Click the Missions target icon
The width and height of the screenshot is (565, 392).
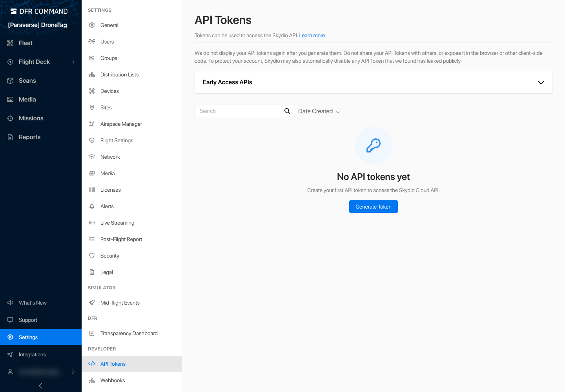click(10, 118)
